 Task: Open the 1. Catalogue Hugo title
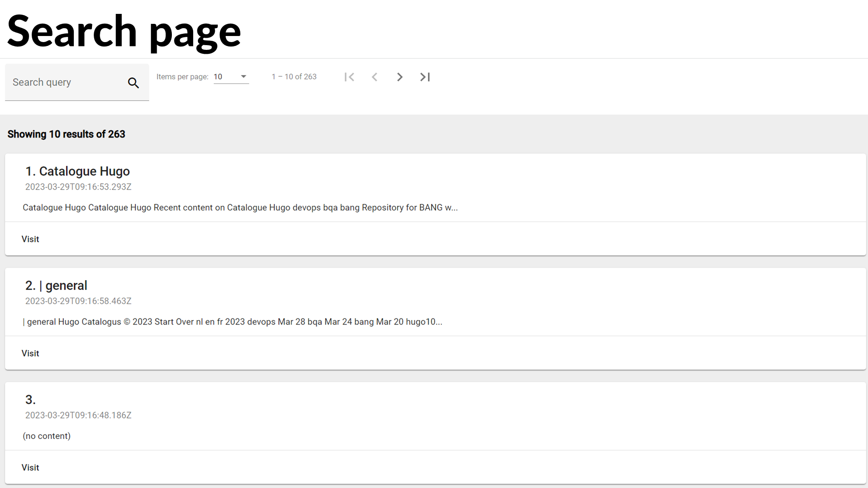click(78, 171)
